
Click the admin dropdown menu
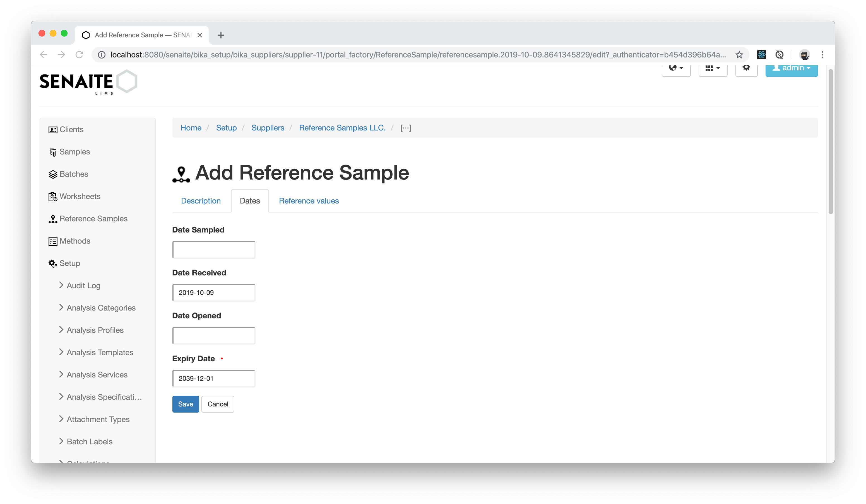coord(791,68)
